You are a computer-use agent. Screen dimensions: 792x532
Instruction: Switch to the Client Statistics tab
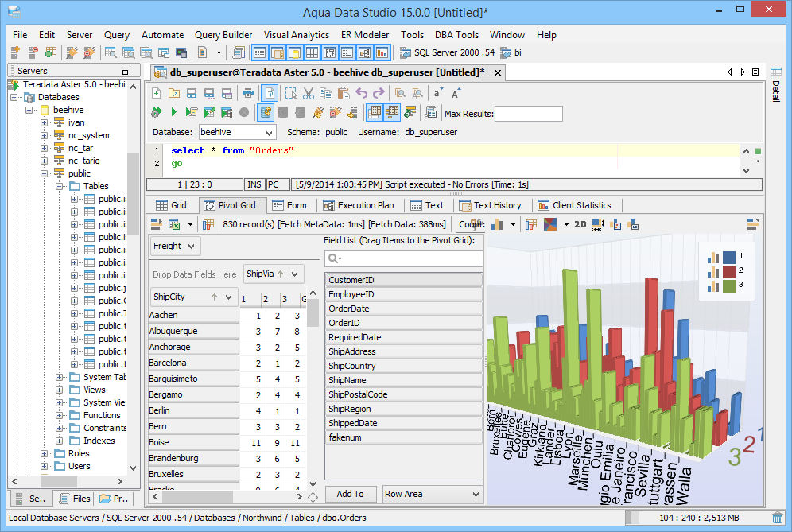point(575,205)
